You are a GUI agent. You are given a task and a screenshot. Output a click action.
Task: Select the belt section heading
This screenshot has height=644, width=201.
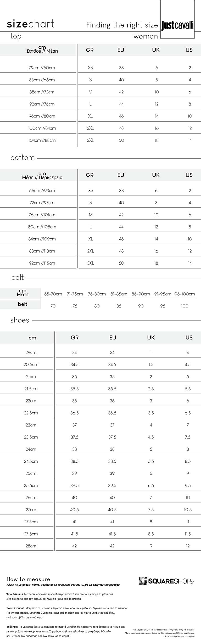(18, 277)
